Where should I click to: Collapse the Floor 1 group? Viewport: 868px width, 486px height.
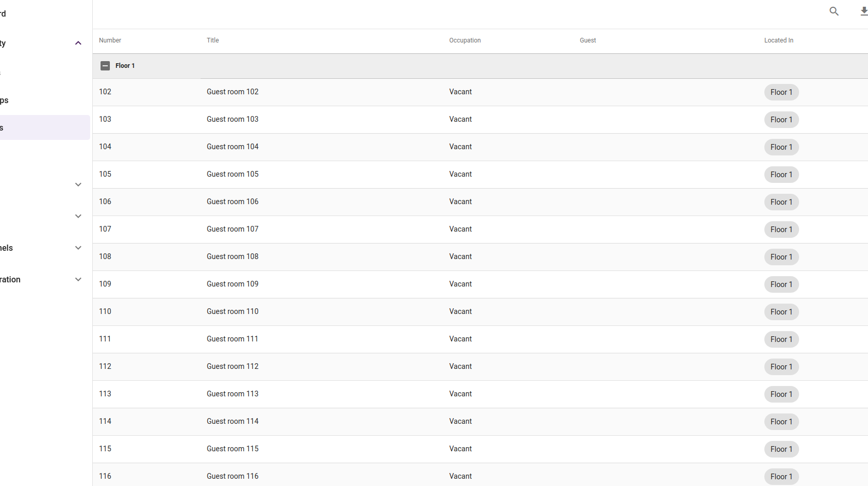tap(105, 66)
